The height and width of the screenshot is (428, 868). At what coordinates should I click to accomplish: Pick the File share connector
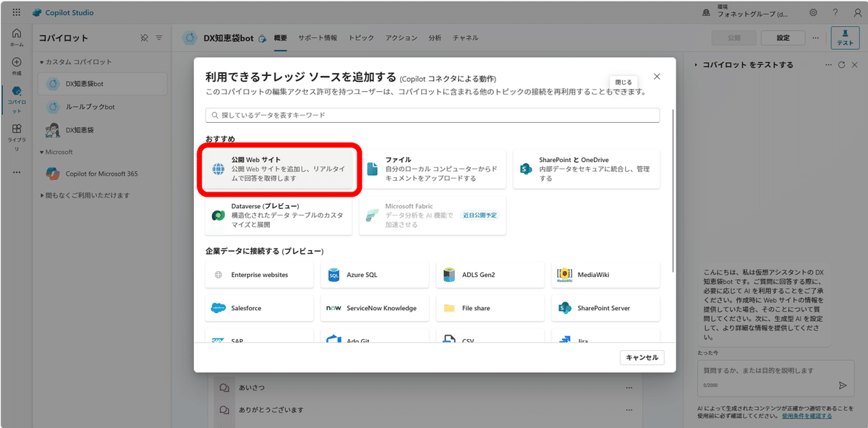point(490,308)
